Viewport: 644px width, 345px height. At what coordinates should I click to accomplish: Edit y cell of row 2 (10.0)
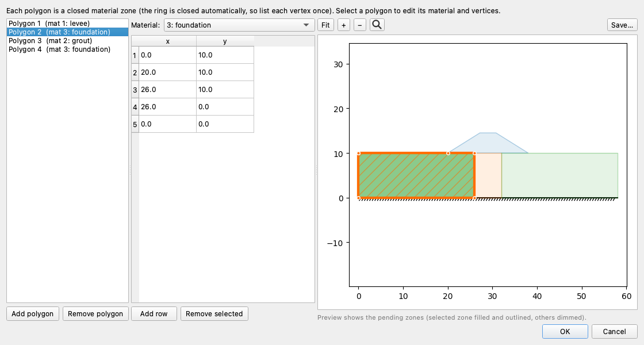(x=225, y=72)
